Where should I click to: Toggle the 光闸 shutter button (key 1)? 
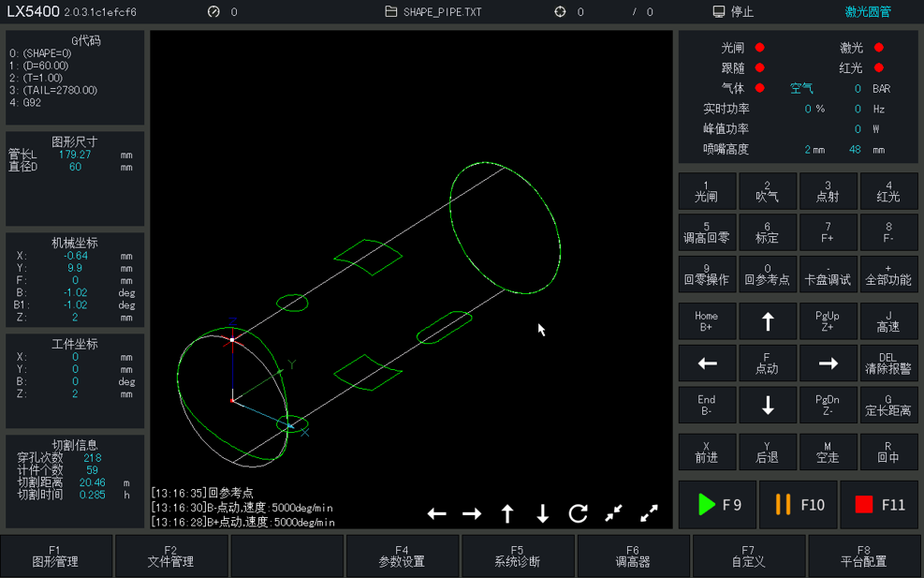pyautogui.click(x=706, y=191)
